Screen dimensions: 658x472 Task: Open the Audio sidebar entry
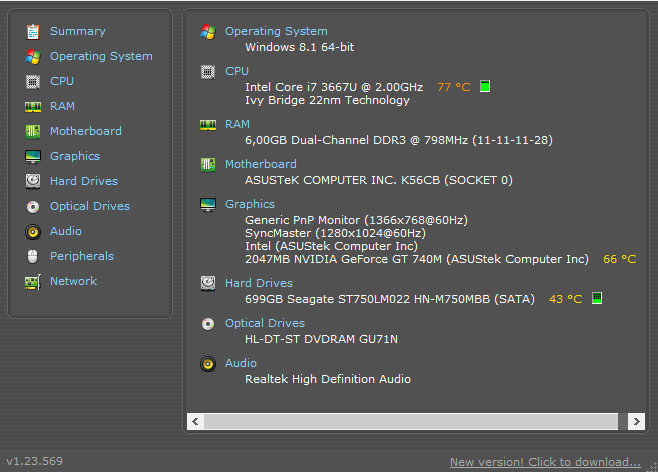[x=65, y=231]
